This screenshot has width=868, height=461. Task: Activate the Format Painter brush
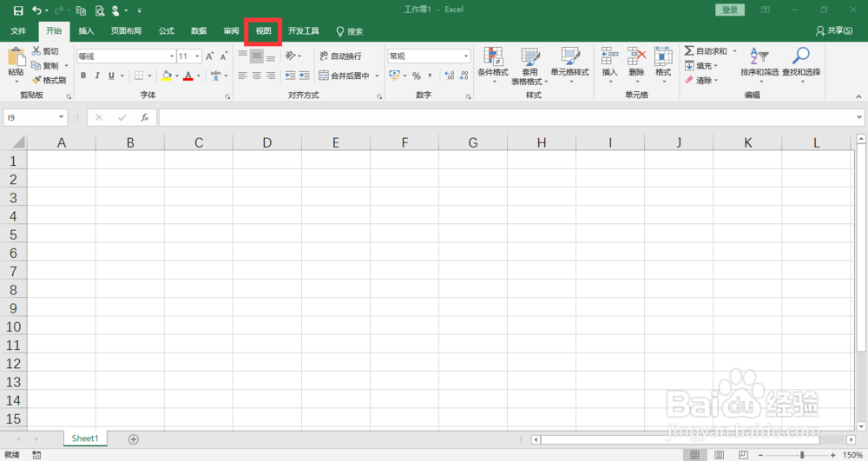(36, 80)
